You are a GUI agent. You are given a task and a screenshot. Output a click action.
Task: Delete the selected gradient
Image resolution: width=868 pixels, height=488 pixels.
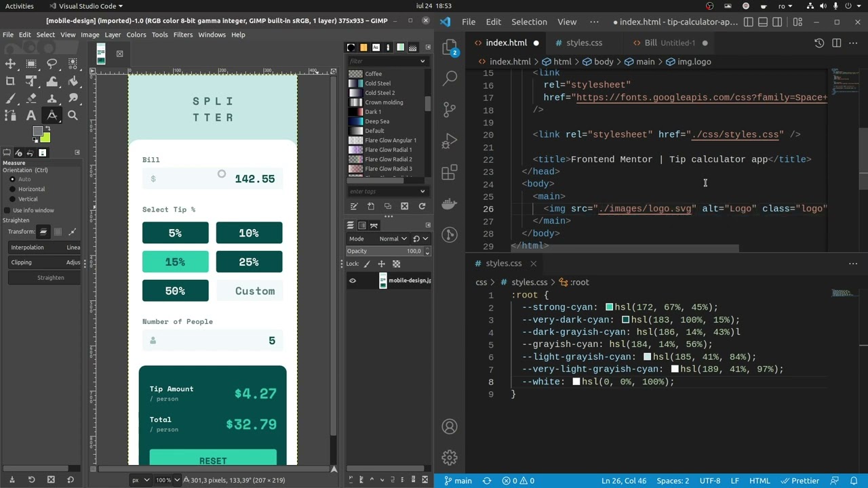click(405, 206)
